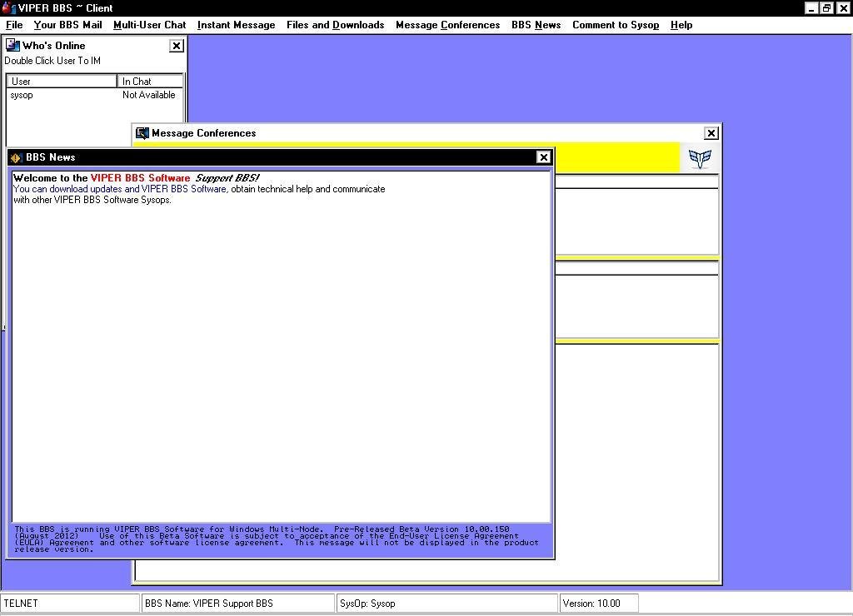Click the Who's Online panel icon
Viewport: 853px width, 616px height.
point(12,45)
